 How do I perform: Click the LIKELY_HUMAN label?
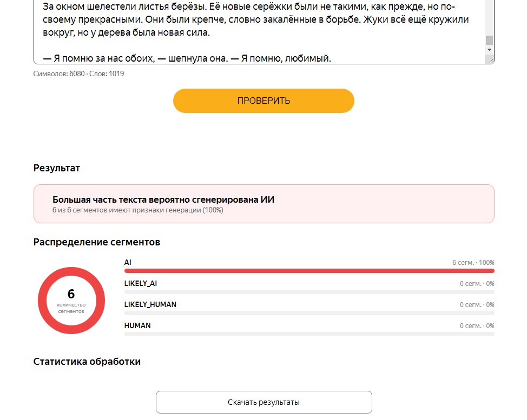coord(150,304)
